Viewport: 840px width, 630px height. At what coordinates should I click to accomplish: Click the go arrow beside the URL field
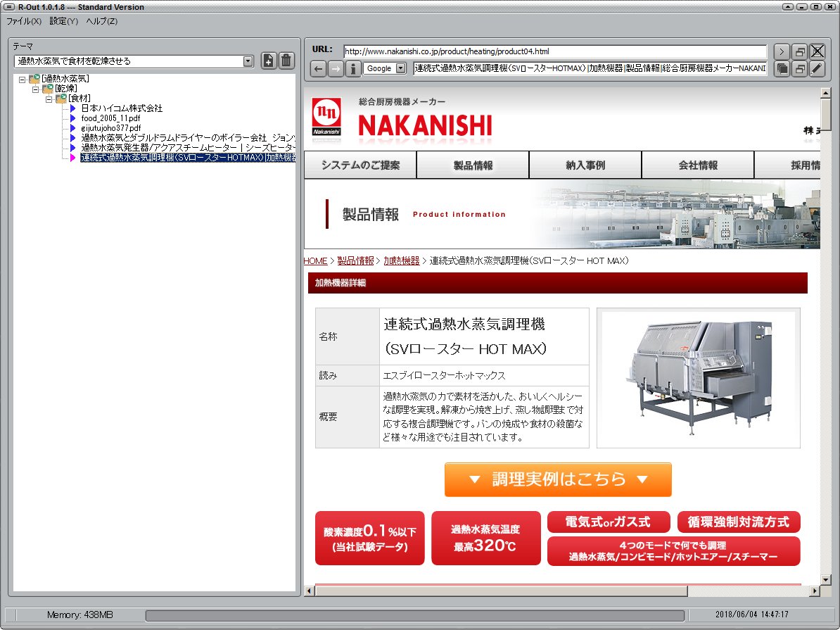click(x=782, y=51)
